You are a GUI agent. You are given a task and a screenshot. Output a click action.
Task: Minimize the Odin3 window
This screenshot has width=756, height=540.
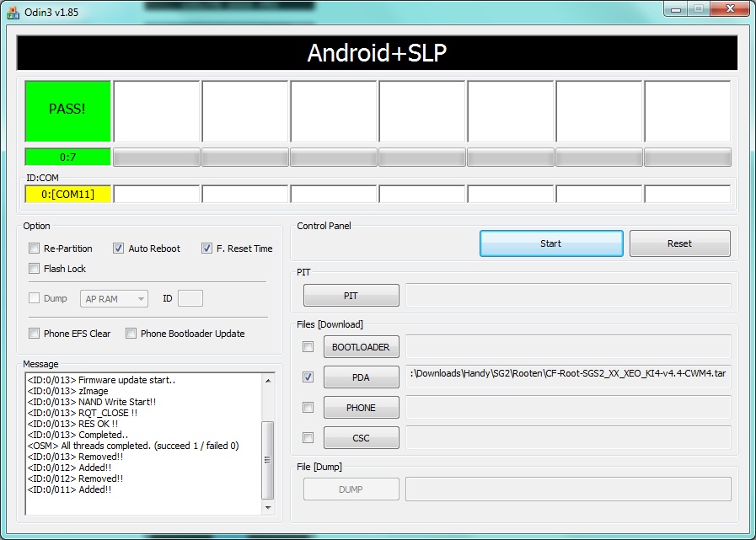tap(676, 9)
